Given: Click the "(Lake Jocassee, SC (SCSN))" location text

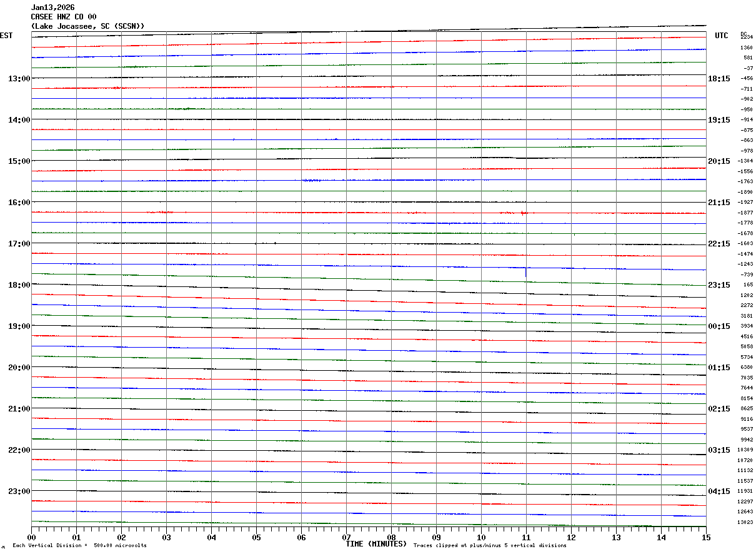Looking at the screenshot, I should pos(88,26).
